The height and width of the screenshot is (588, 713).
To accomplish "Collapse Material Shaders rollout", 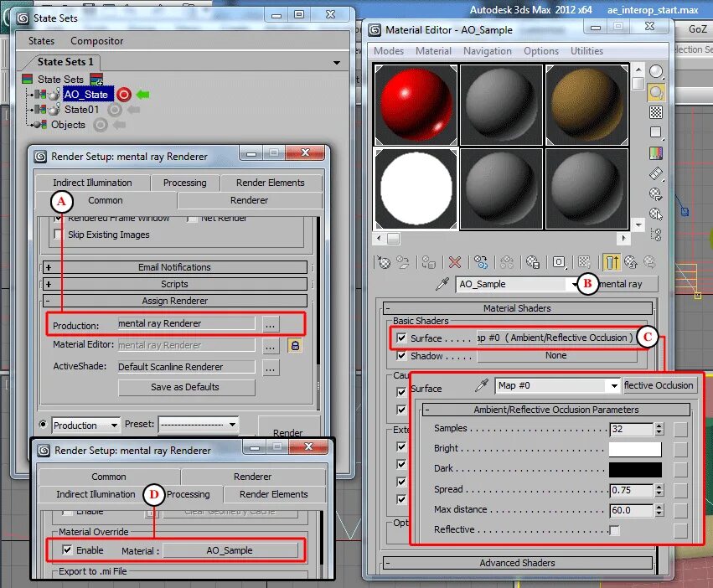I will point(518,308).
